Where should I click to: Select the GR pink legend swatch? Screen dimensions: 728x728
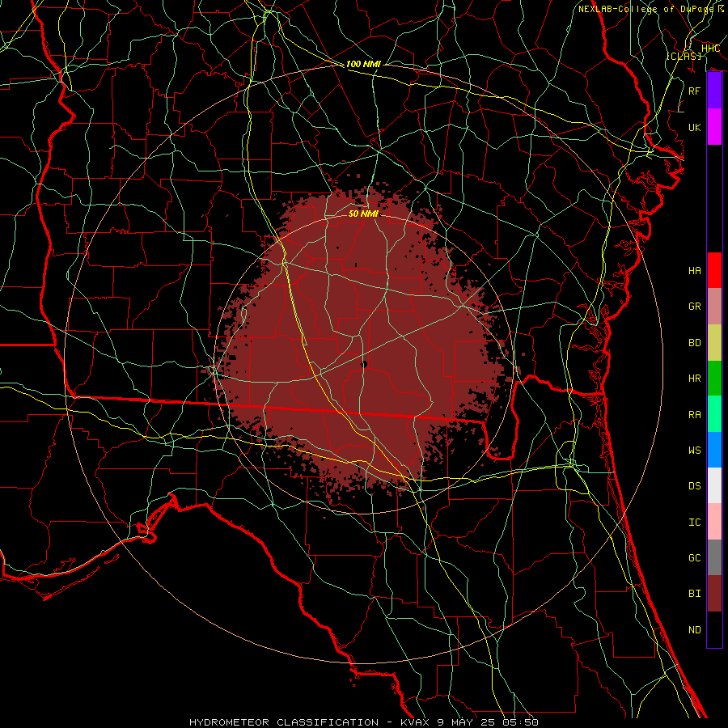click(x=714, y=306)
